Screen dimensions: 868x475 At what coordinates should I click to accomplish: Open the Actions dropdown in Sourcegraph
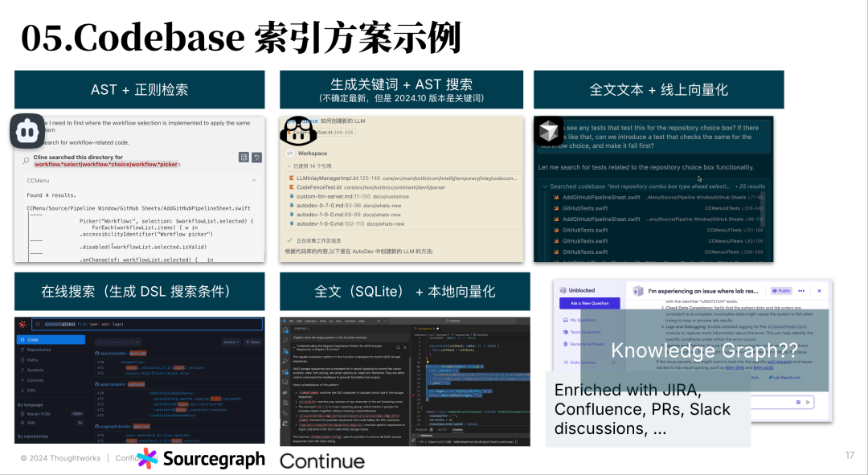231,342
